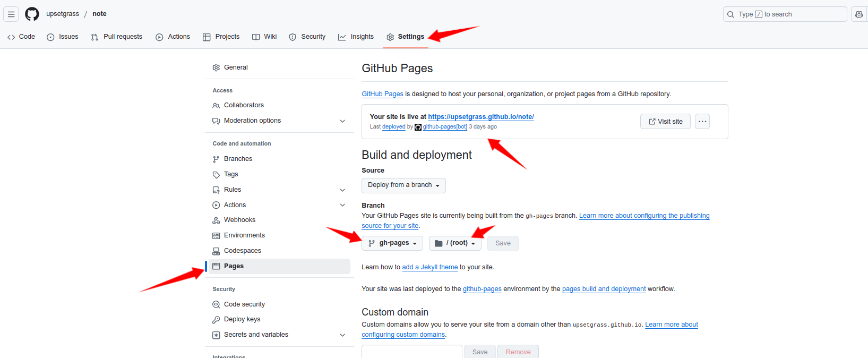868x358 pixels.
Task: Click the General gear icon in sidebar
Action: click(216, 67)
